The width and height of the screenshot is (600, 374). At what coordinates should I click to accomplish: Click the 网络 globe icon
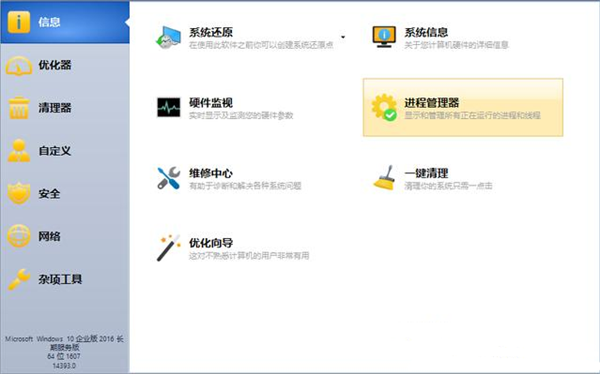18,236
